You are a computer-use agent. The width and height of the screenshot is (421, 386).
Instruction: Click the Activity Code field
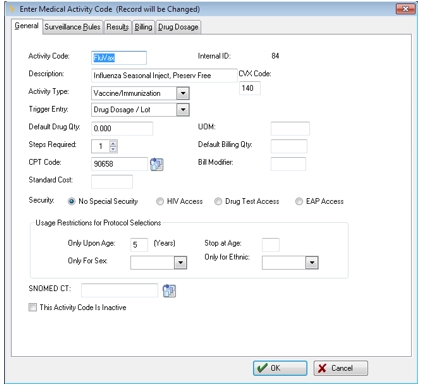(x=119, y=58)
